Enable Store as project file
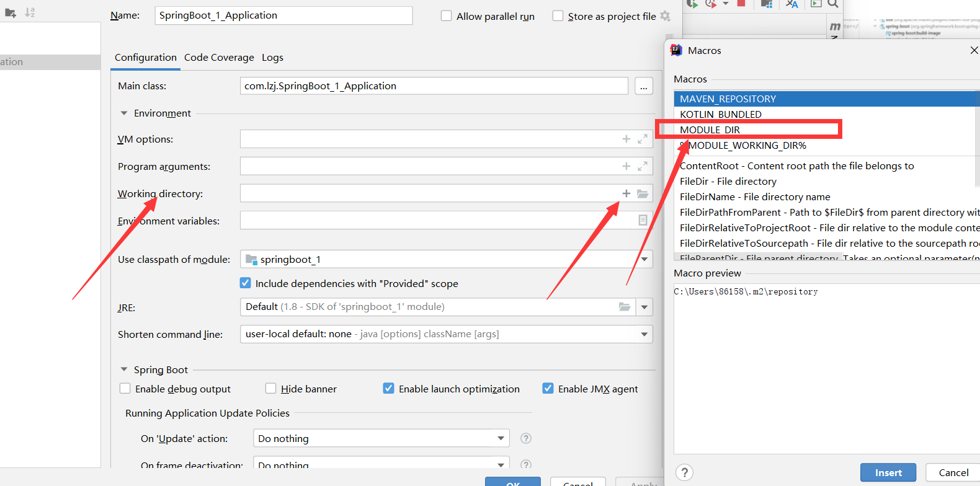The width and height of the screenshot is (980, 486). click(x=558, y=16)
